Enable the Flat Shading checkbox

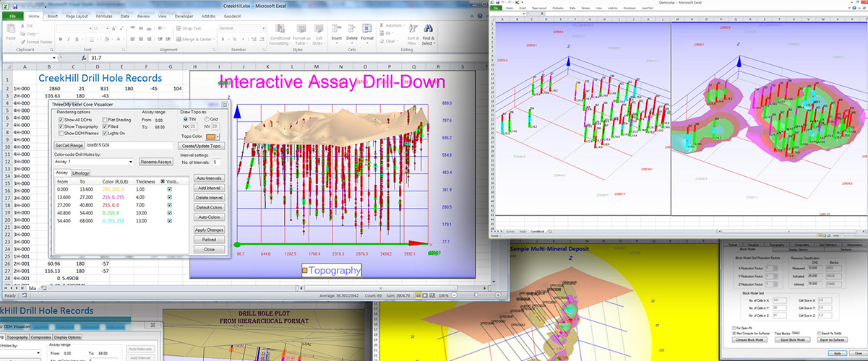pos(105,120)
